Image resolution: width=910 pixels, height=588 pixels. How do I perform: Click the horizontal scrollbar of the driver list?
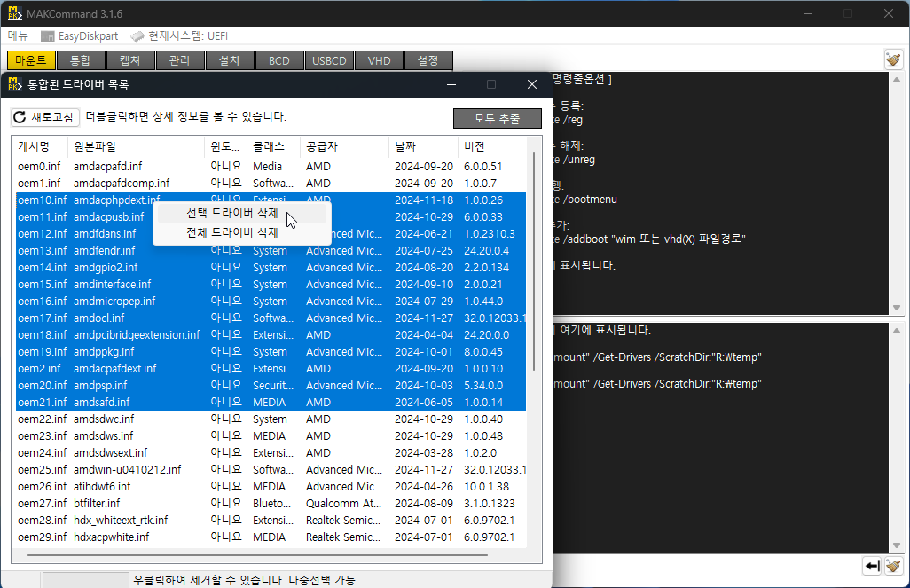[257, 555]
